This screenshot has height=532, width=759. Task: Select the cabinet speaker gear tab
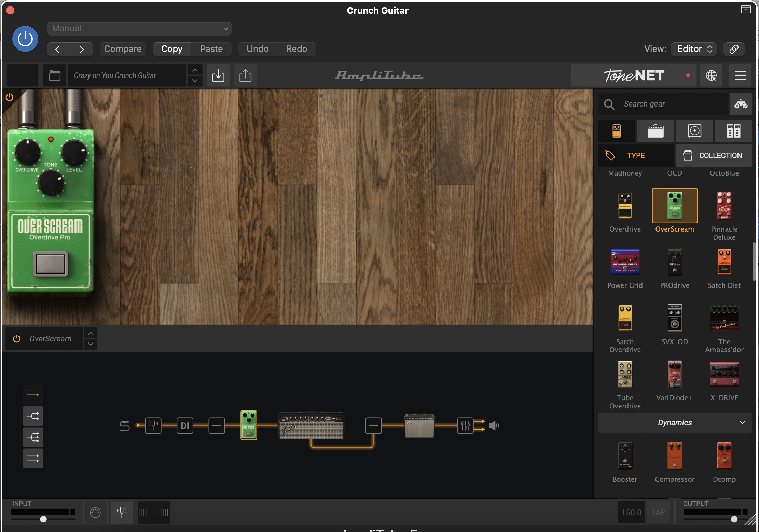pos(694,131)
